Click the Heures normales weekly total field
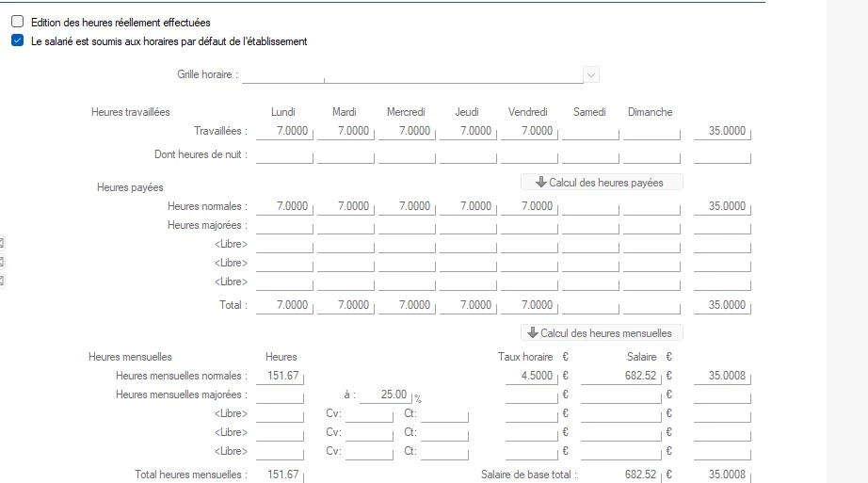868x483 pixels. point(722,206)
